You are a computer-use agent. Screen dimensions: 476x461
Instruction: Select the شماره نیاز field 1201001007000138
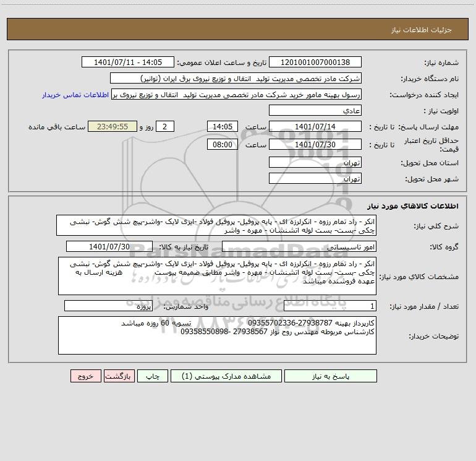coord(315,62)
